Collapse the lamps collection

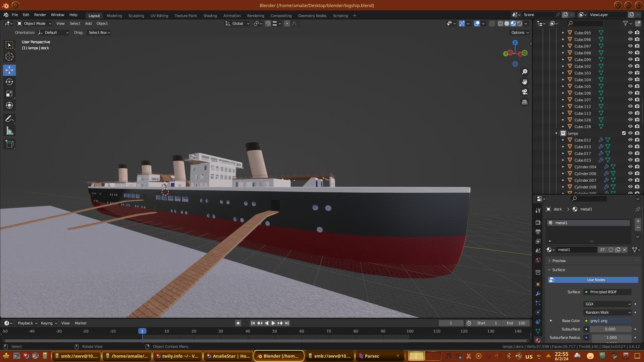point(556,133)
